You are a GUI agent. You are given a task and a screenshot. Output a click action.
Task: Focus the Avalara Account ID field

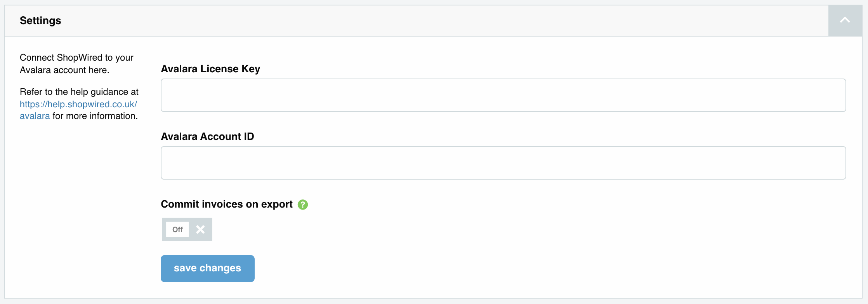pos(503,163)
